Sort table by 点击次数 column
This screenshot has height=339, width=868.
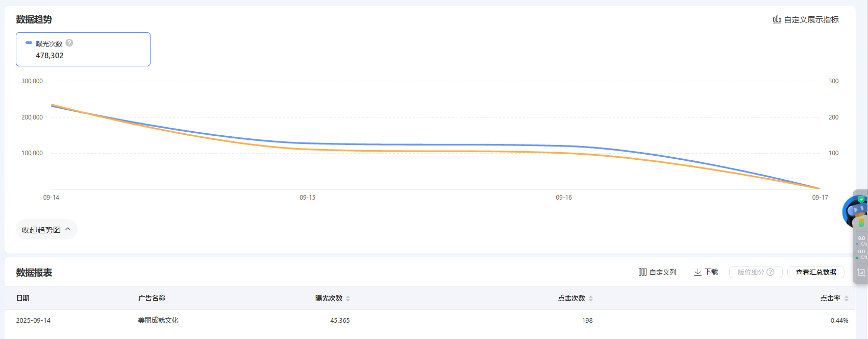coord(591,299)
